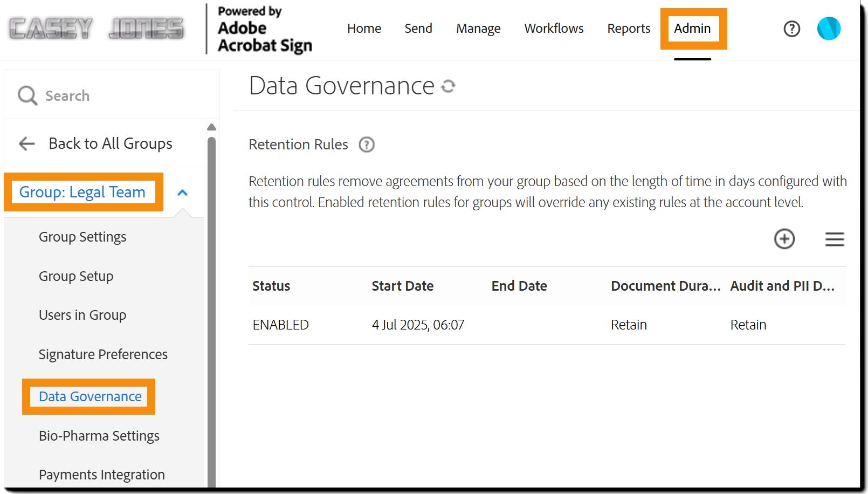
Task: Select Users in Group sidebar link
Action: click(x=82, y=315)
